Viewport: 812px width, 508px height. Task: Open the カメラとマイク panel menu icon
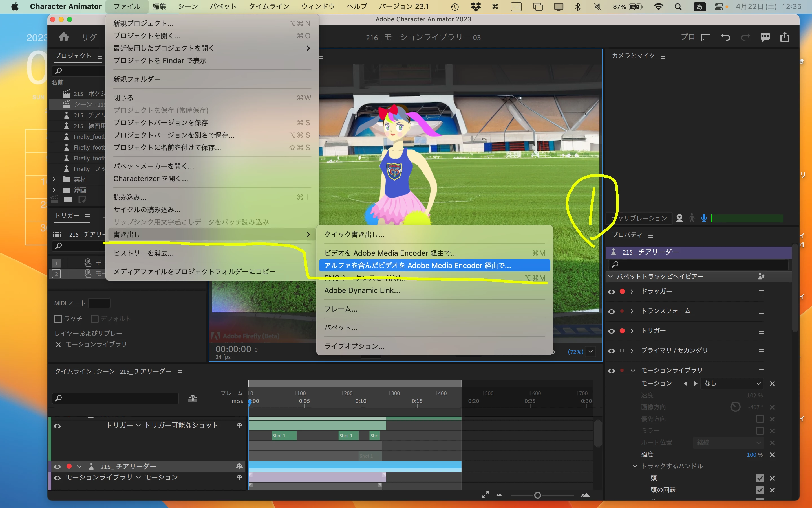click(663, 56)
